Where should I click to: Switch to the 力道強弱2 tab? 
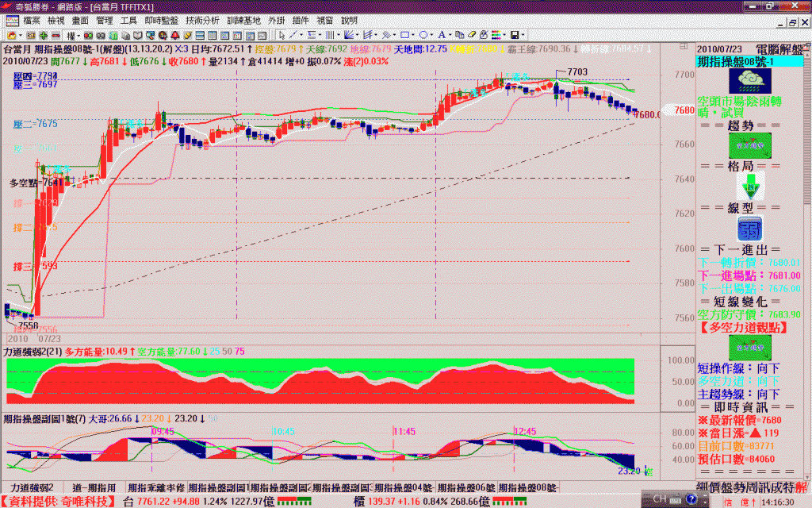[x=32, y=488]
